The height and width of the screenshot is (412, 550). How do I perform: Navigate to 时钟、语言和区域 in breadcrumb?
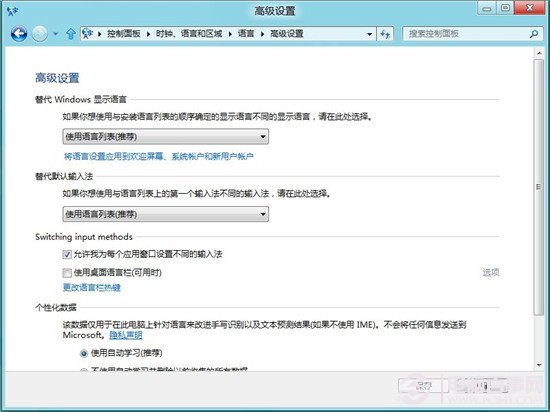[x=189, y=34]
